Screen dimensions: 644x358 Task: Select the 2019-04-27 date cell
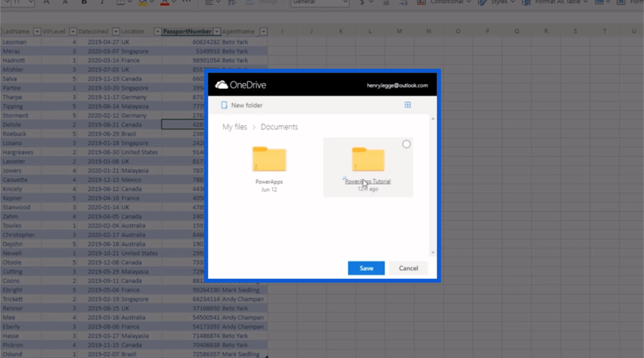(99, 42)
